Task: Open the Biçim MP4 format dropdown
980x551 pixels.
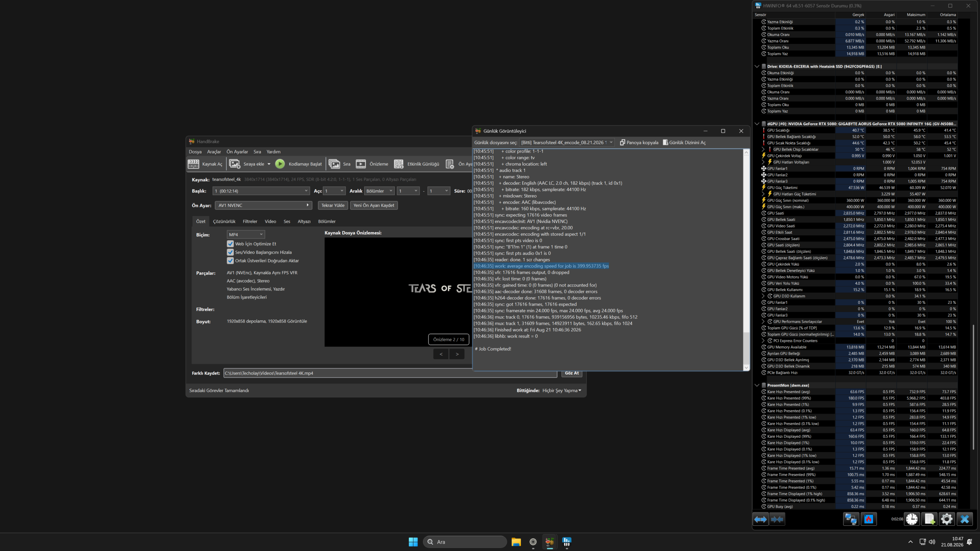Action: click(x=246, y=235)
